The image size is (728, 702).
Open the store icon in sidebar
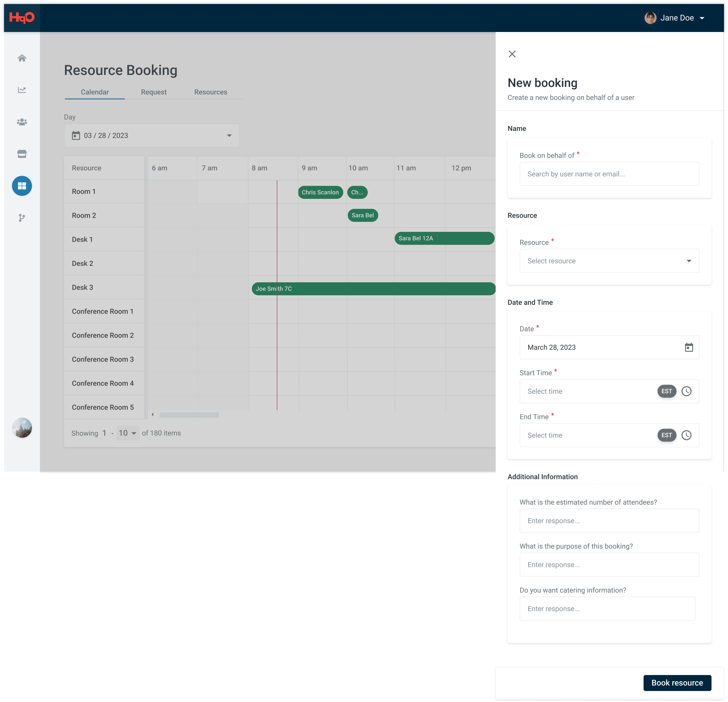(22, 154)
